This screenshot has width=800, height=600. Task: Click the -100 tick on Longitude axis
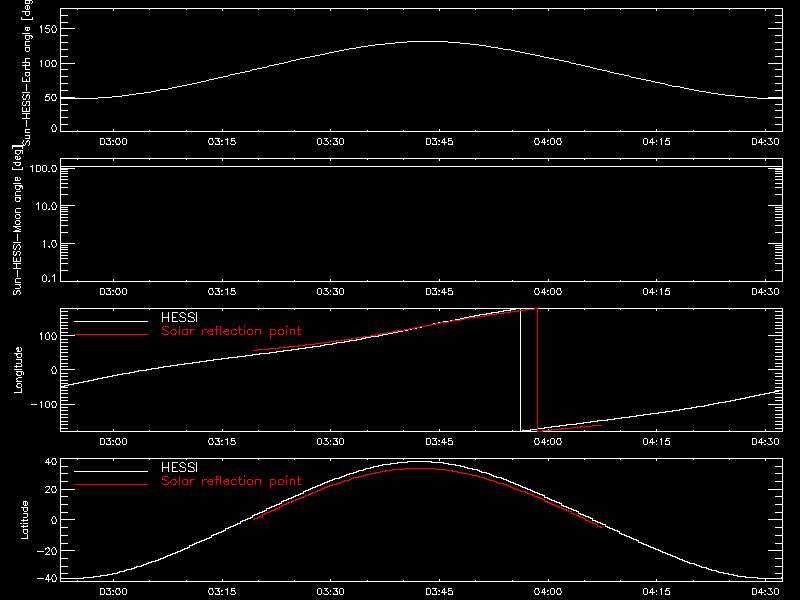(44, 404)
